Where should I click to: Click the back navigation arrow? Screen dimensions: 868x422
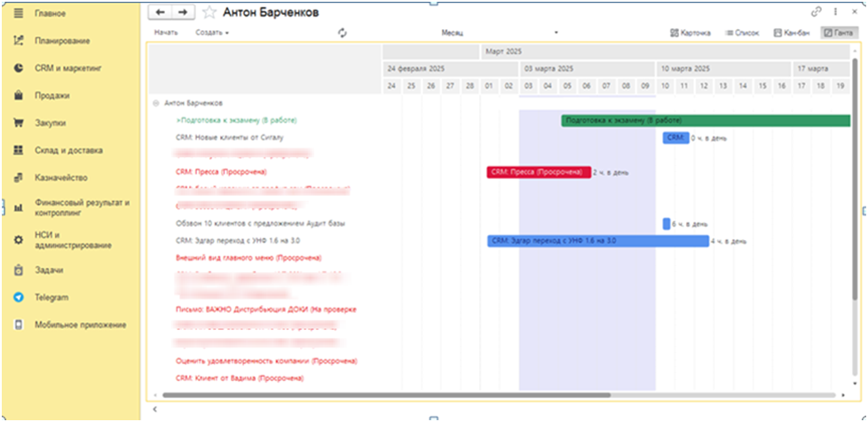click(160, 12)
